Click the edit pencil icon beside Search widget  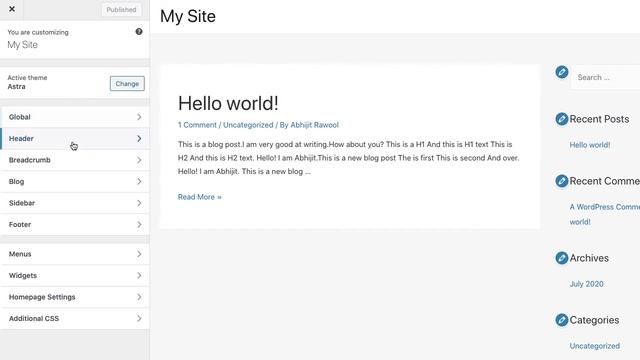tap(562, 72)
